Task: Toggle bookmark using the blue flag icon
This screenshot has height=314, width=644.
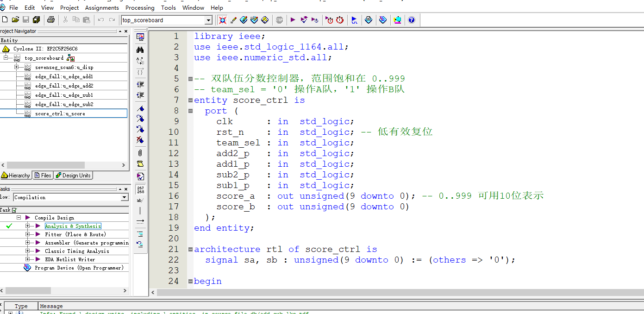Action: click(140, 108)
